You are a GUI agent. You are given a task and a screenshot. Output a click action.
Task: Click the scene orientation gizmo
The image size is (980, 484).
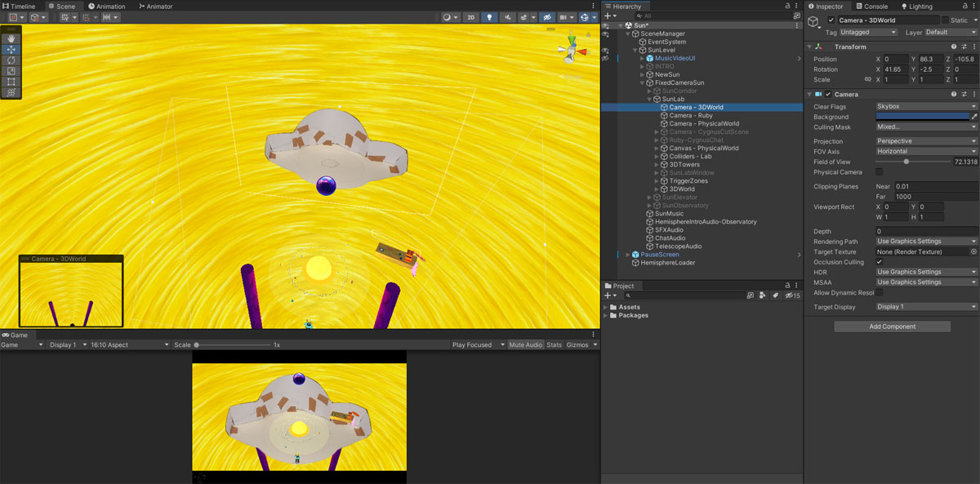(572, 51)
